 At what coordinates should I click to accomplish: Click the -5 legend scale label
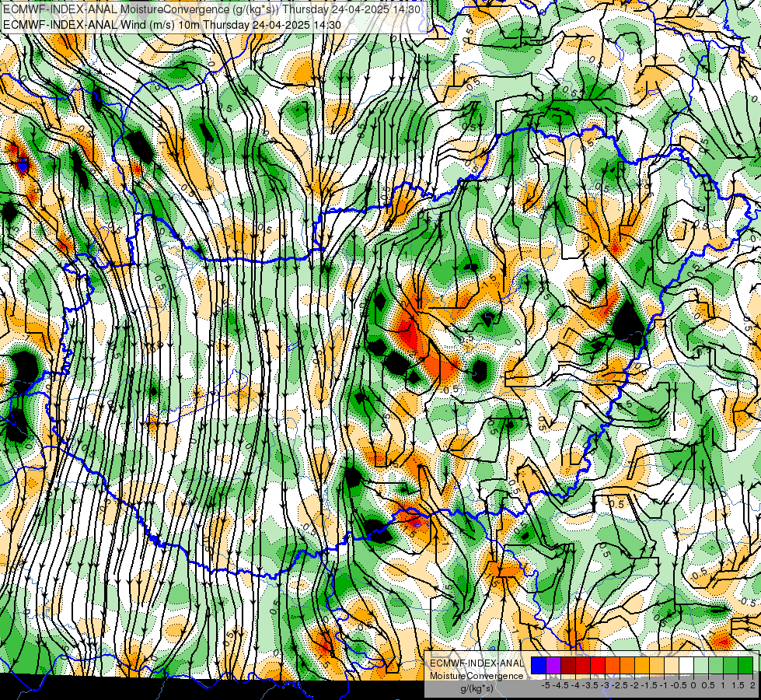click(546, 685)
